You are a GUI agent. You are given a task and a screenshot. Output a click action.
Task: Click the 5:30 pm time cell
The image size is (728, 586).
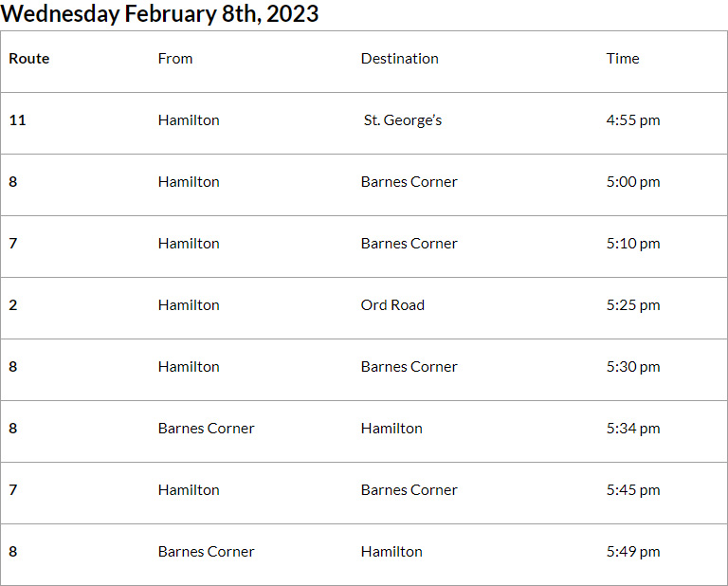pyautogui.click(x=633, y=367)
